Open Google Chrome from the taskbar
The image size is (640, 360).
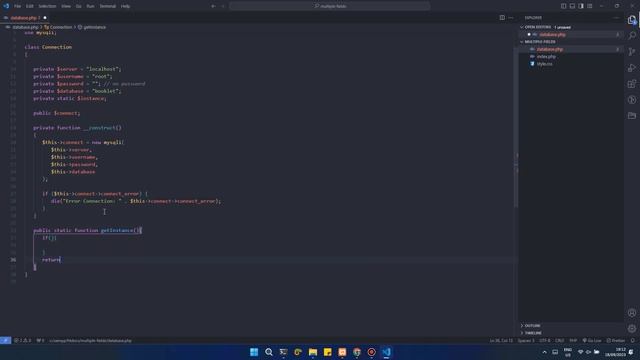(357, 352)
